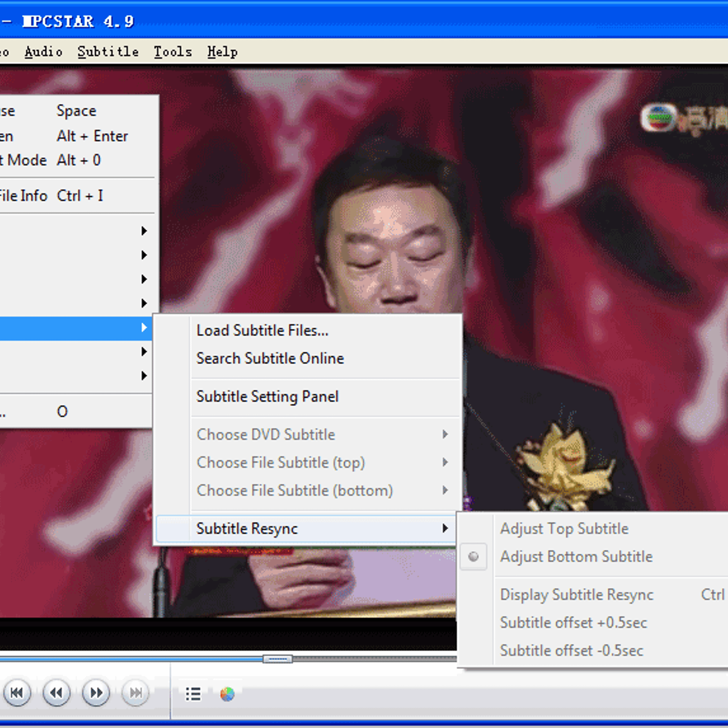Jump to the previous track button

click(x=17, y=693)
